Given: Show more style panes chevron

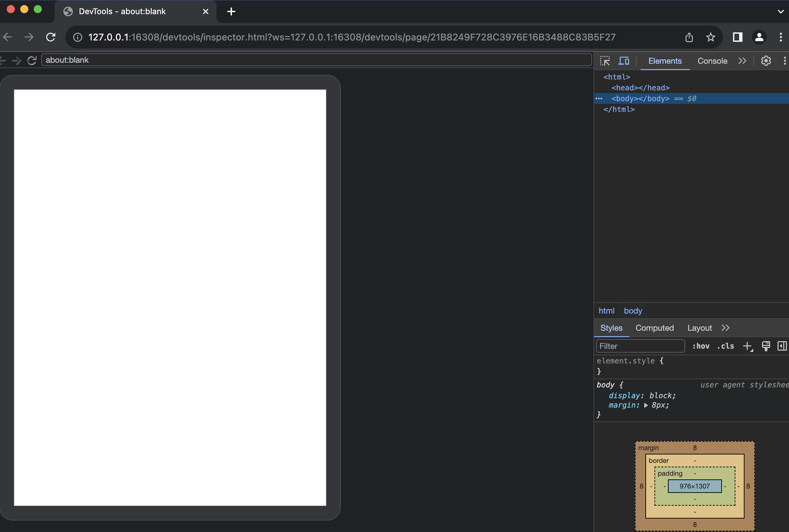Looking at the screenshot, I should pyautogui.click(x=725, y=328).
